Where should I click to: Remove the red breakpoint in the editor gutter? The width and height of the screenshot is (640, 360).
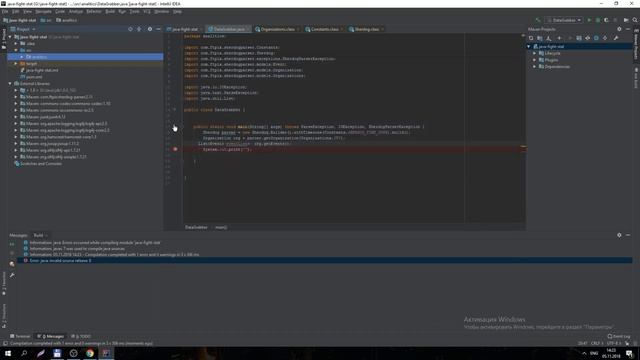point(175,149)
